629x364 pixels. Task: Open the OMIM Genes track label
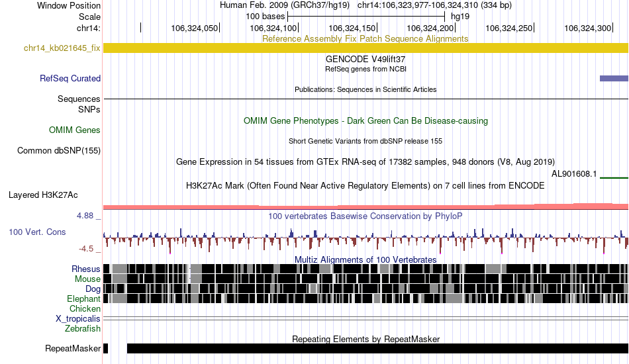(x=75, y=130)
